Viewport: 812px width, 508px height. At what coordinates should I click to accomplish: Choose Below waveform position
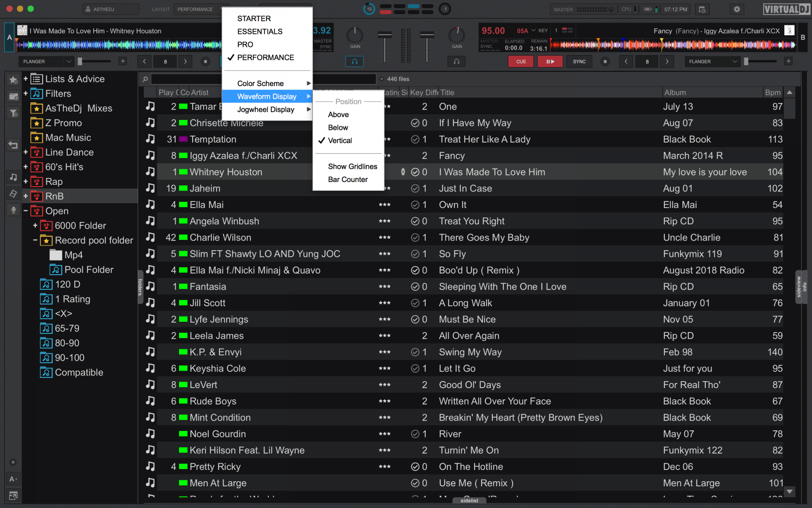click(349, 127)
